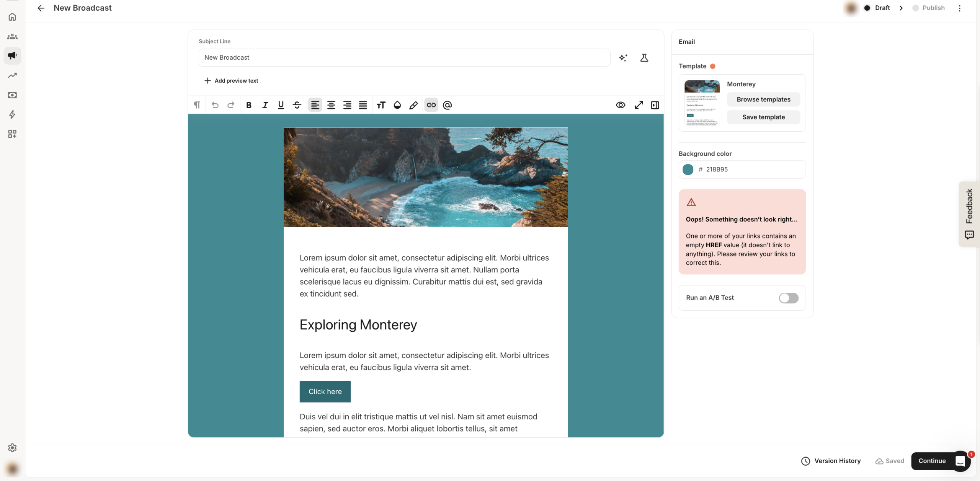Select the highlight marker tool
980x481 pixels.
pos(413,105)
